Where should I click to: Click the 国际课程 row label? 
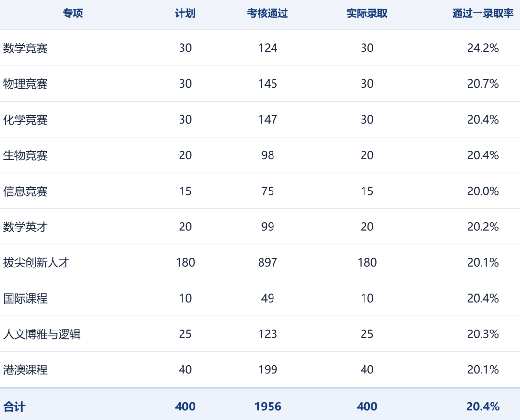(x=26, y=298)
